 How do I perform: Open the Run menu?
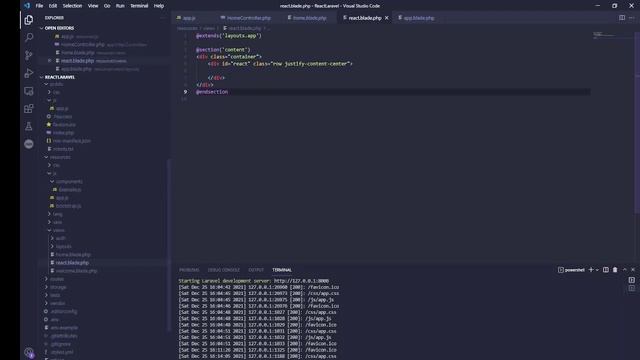(120, 6)
